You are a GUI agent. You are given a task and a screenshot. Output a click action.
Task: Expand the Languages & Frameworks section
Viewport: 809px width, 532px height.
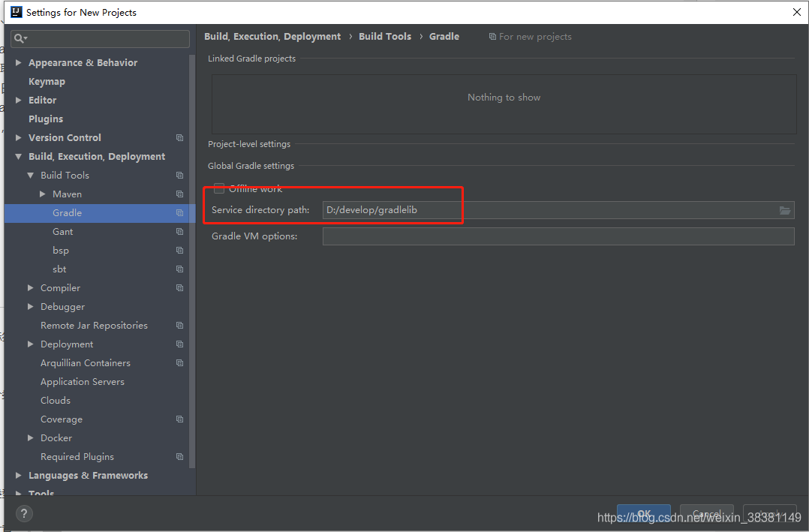point(17,475)
